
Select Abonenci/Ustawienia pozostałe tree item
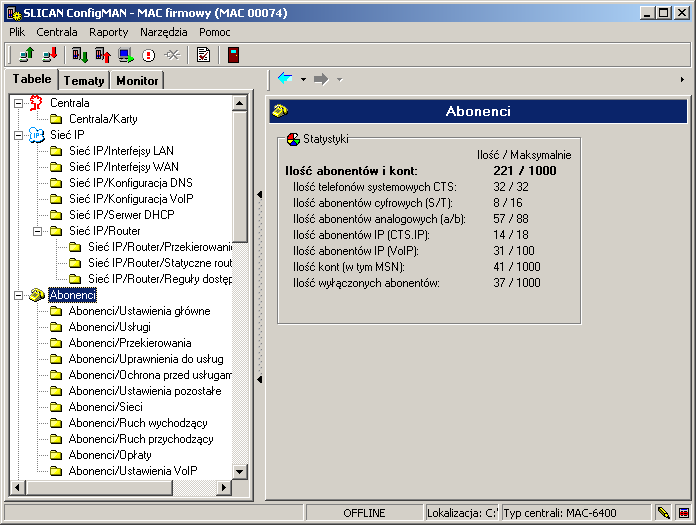click(145, 391)
